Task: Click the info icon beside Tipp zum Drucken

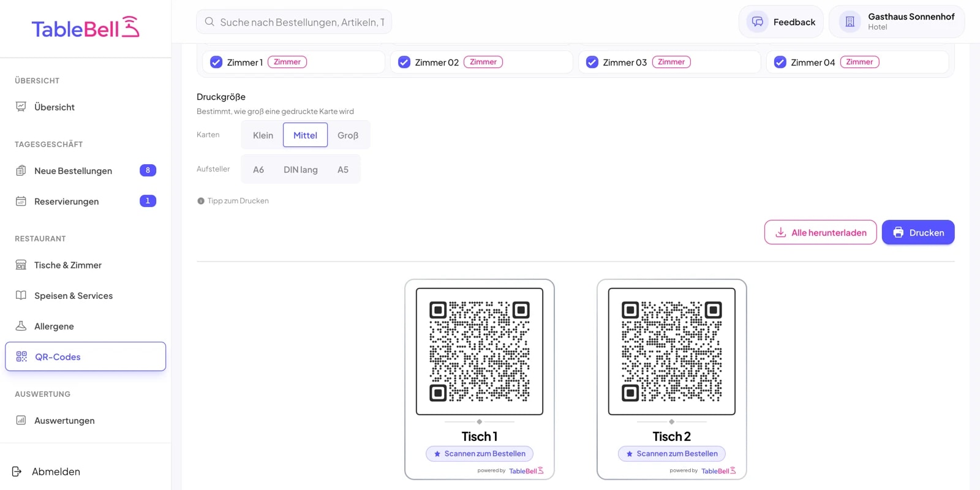Action: point(201,201)
